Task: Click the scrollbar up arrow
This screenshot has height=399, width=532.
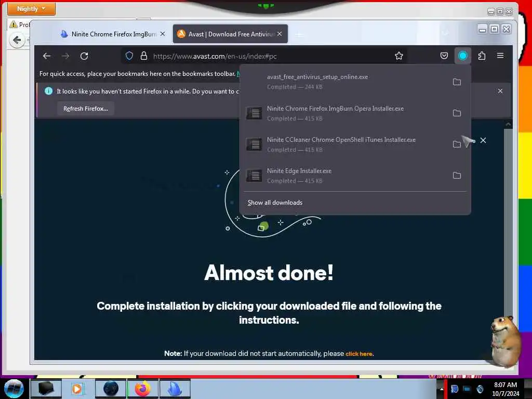Action: tap(508, 125)
